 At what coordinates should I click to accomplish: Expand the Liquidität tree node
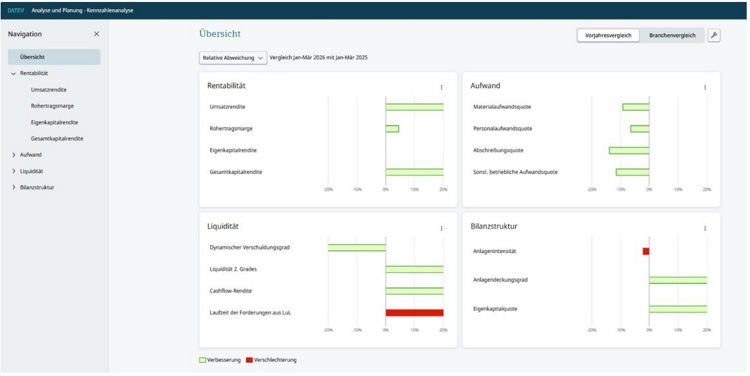click(13, 171)
